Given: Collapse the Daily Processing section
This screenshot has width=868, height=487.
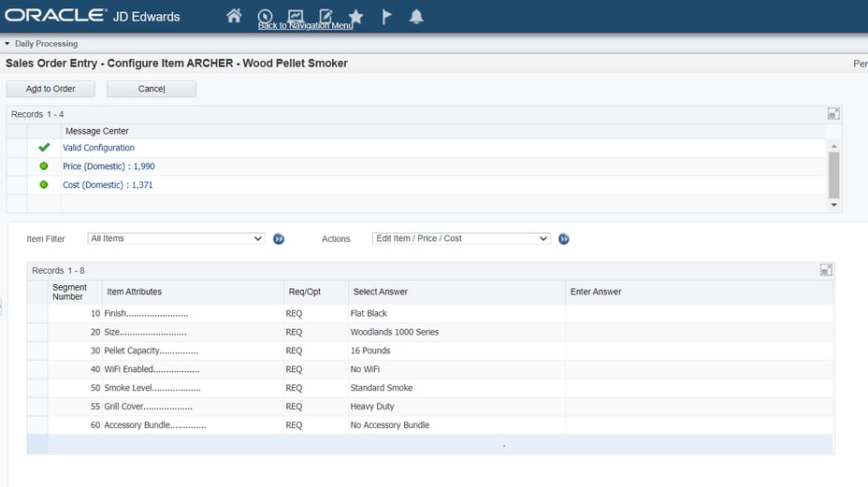Looking at the screenshot, I should click(7, 44).
